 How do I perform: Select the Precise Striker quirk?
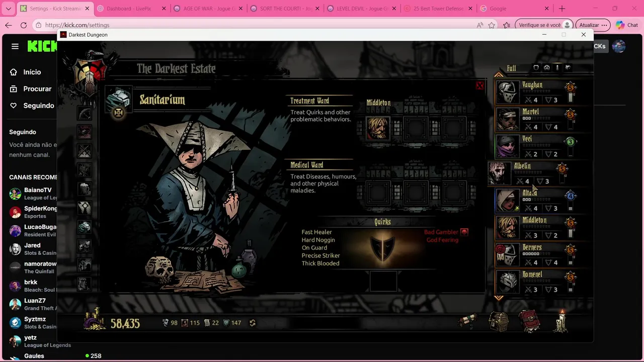[320, 255]
